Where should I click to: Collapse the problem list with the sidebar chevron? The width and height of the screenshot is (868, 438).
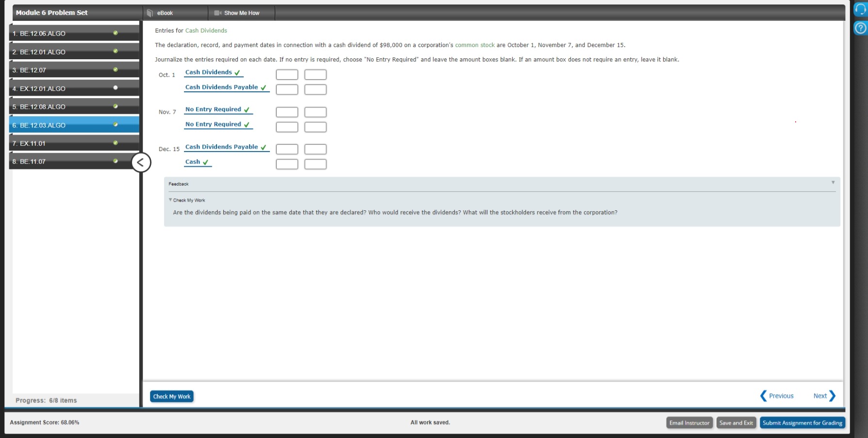coord(140,162)
